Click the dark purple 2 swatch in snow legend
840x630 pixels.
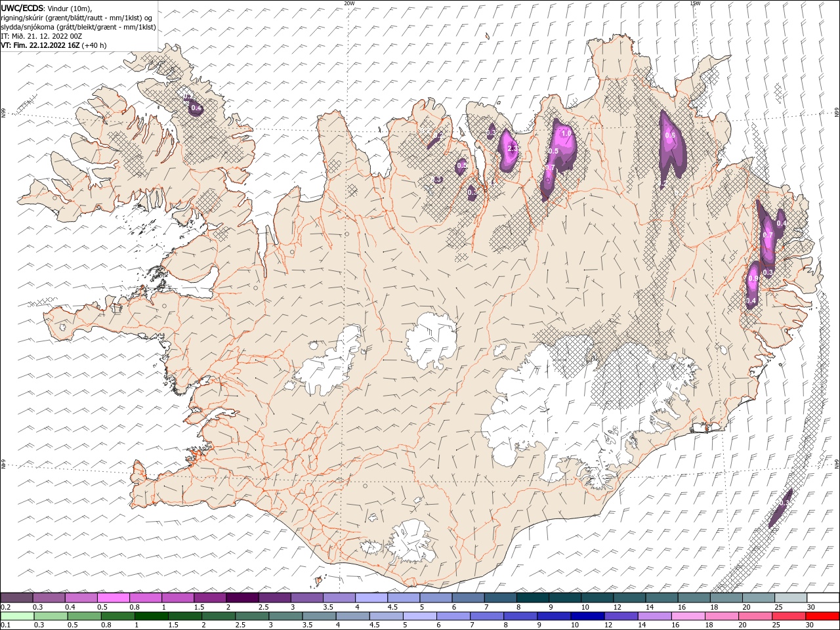point(243,598)
